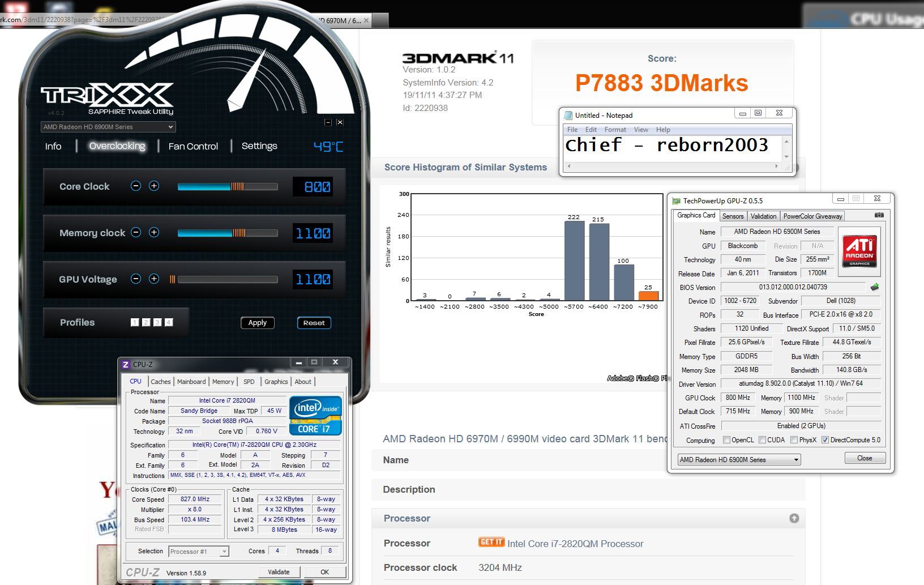924x585 pixels.
Task: Select TRIXX profile 4
Action: [x=169, y=322]
